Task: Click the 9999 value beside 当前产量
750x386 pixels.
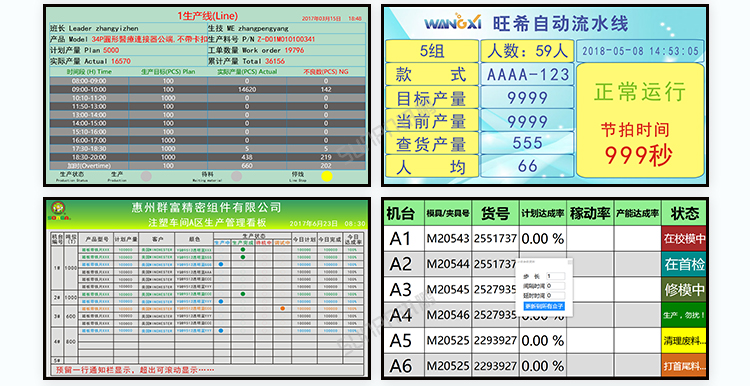Action: [527, 121]
